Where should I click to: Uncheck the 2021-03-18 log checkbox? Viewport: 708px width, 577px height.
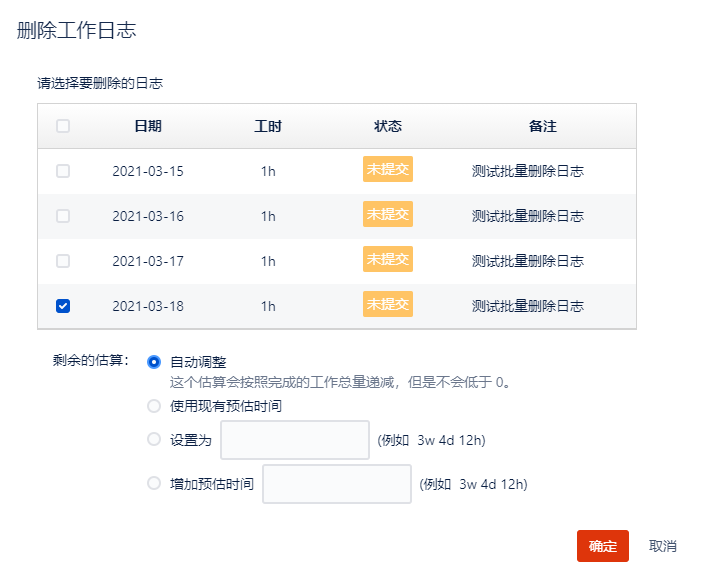click(63, 306)
